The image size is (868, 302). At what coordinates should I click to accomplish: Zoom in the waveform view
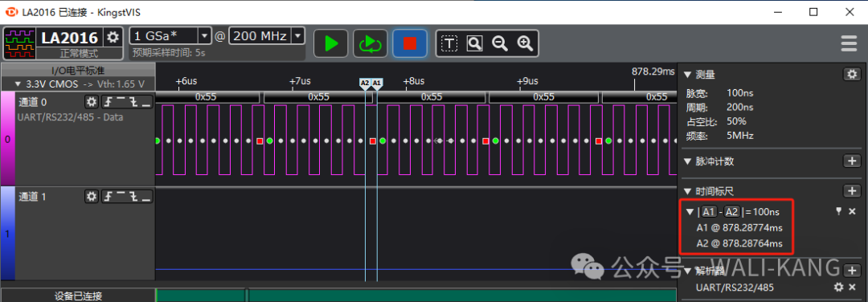[x=525, y=43]
